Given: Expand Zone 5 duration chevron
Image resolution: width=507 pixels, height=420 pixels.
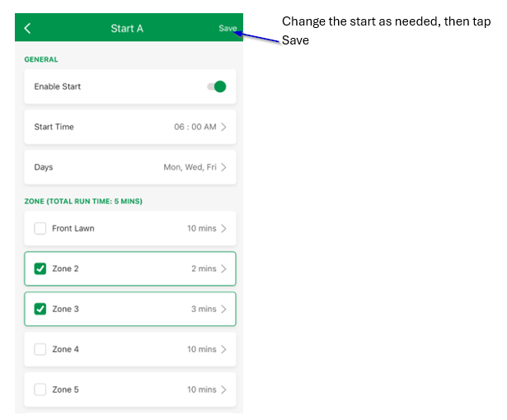Looking at the screenshot, I should point(223,390).
